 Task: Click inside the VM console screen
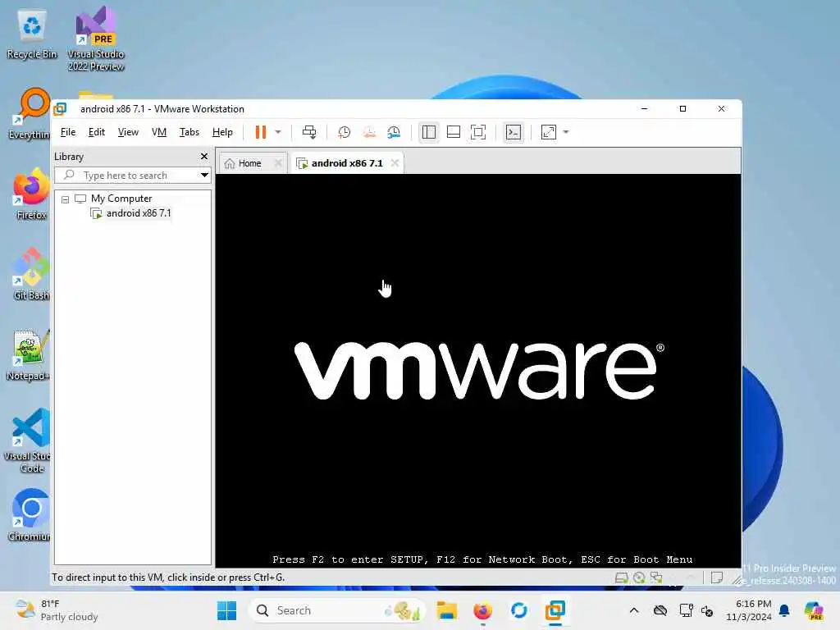pos(478,370)
